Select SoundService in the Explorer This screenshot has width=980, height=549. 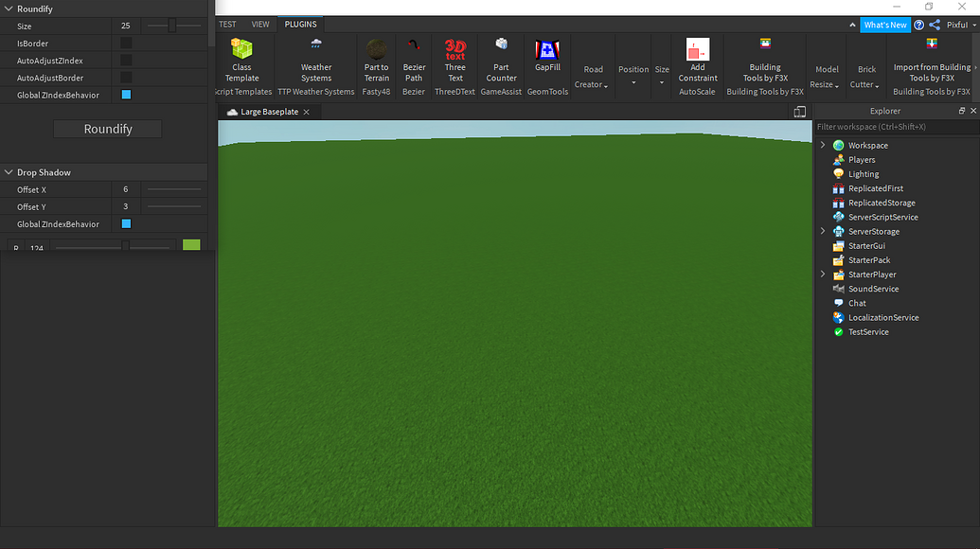point(873,290)
